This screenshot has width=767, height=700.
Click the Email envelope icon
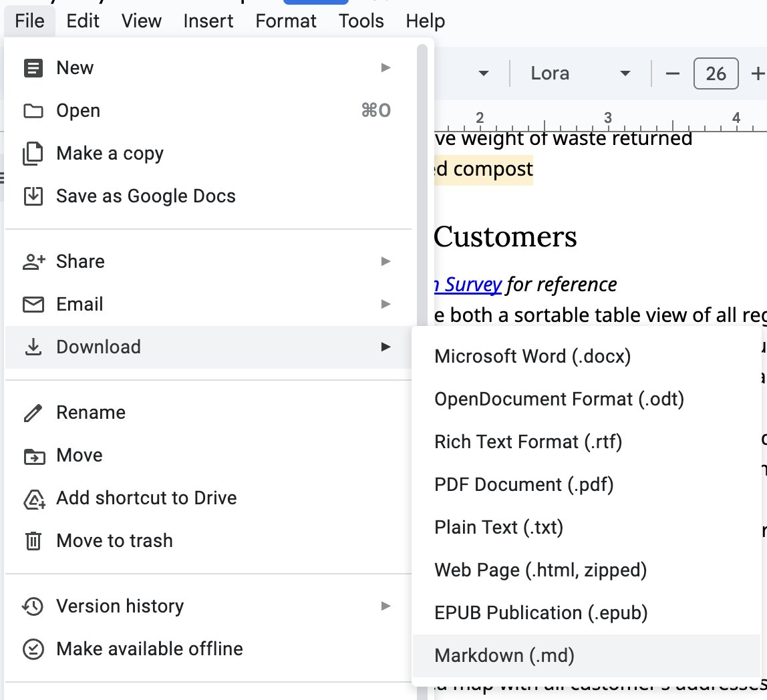33,305
